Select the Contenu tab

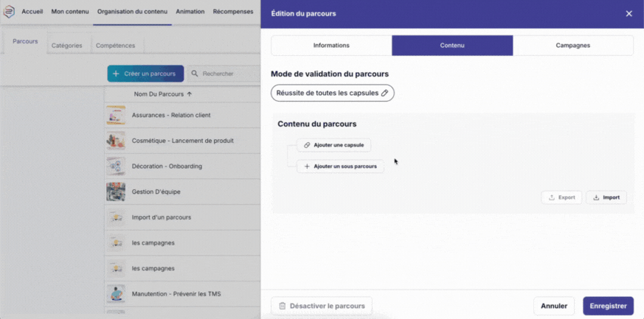click(x=452, y=46)
